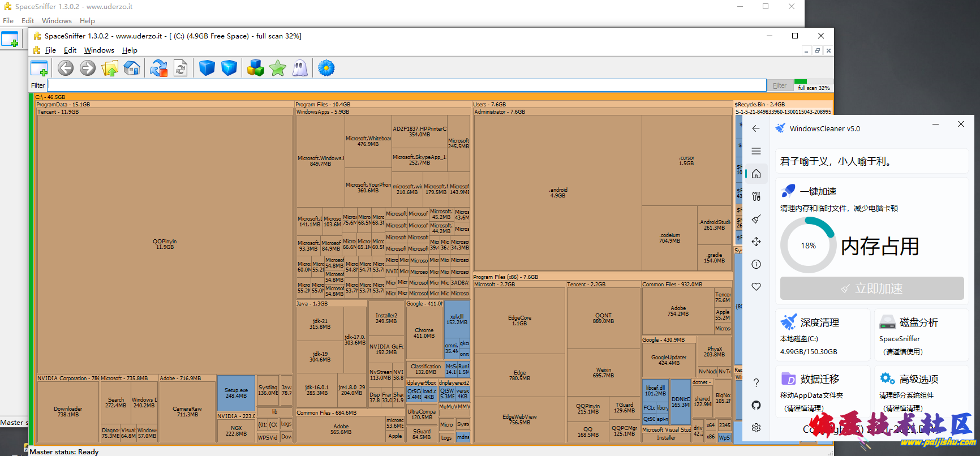Image resolution: width=980 pixels, height=456 pixels.
Task: Open WindowsCleaner settings gear icon
Action: pos(756,428)
